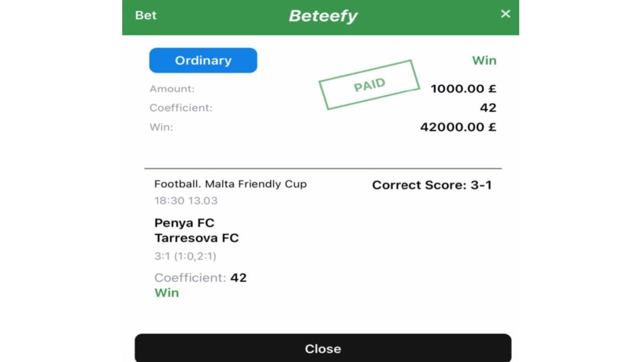Click the Win: label on left
644x362 pixels.
coord(161,127)
